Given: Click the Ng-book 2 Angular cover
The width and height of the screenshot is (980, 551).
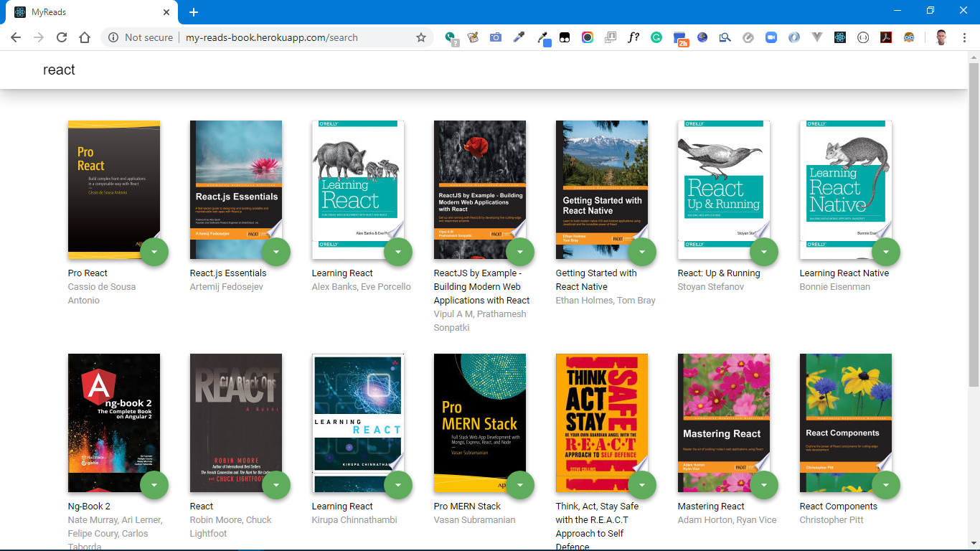Looking at the screenshot, I should tap(114, 423).
